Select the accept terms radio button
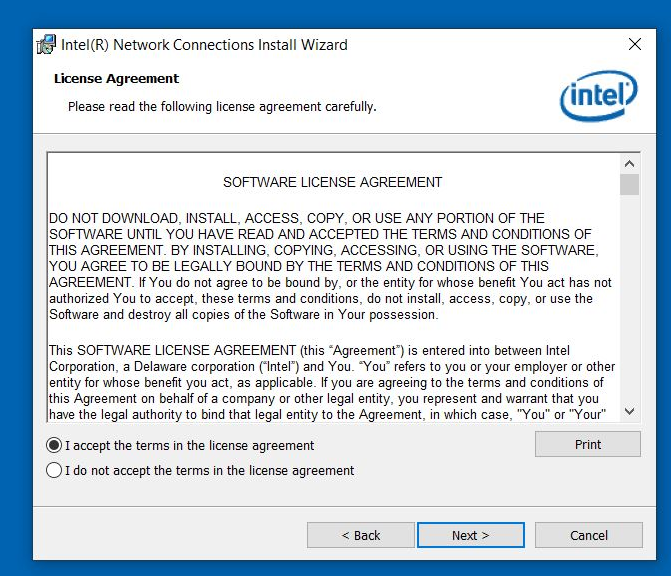The height and width of the screenshot is (576, 671). tap(54, 445)
